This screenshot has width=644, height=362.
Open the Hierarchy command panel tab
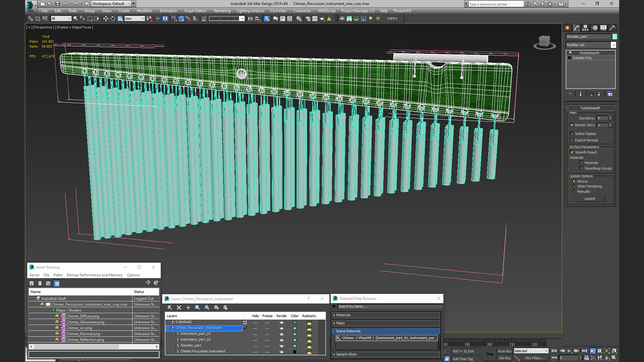pos(585,28)
